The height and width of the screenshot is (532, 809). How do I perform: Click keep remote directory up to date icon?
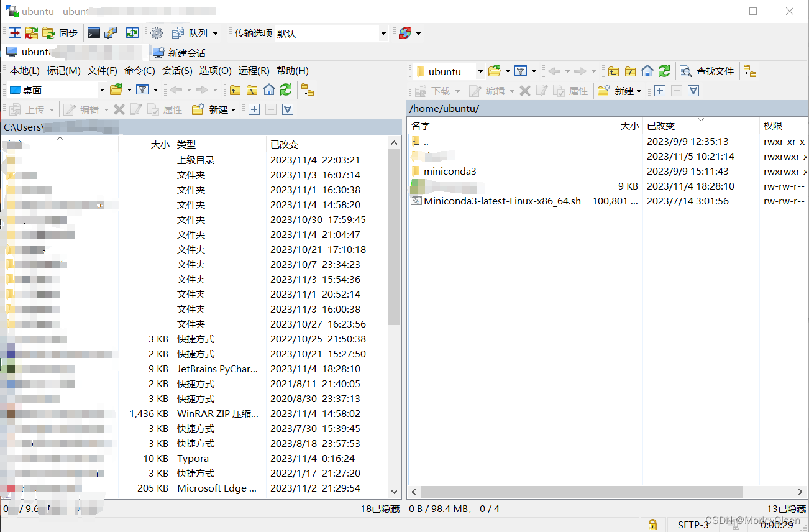click(x=132, y=33)
